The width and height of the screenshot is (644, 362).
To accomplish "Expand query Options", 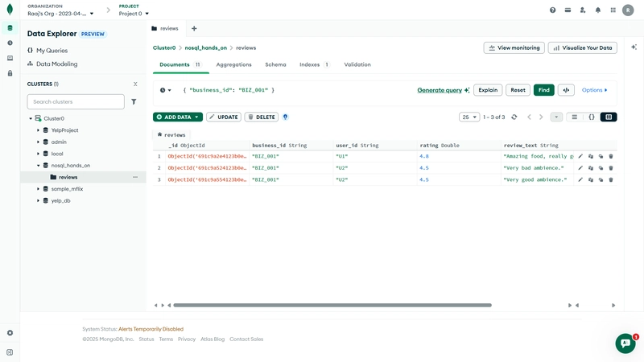I will [594, 90].
